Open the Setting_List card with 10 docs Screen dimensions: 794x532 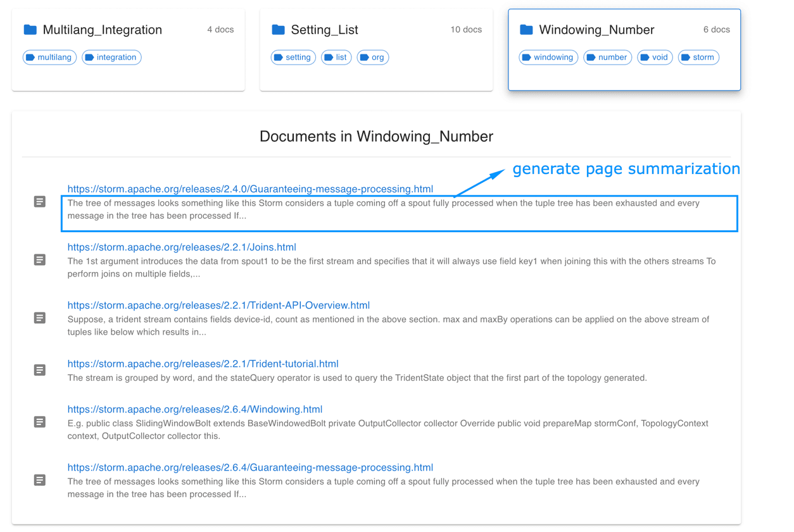(376, 49)
